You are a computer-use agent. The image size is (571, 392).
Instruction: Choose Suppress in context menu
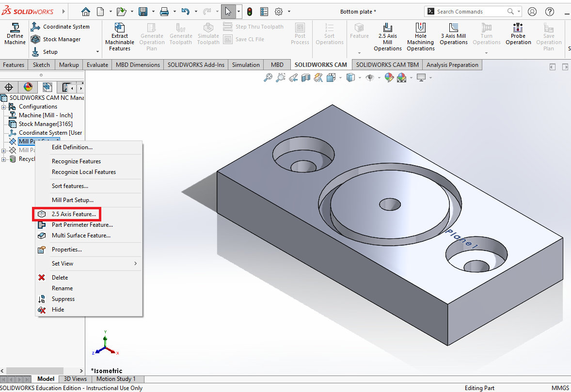89,299
